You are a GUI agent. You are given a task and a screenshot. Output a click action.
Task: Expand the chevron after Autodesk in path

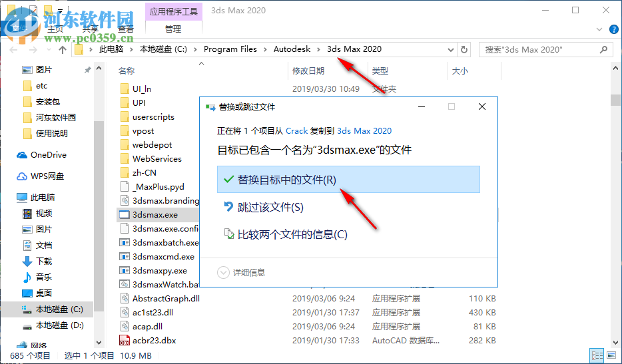[x=319, y=49]
